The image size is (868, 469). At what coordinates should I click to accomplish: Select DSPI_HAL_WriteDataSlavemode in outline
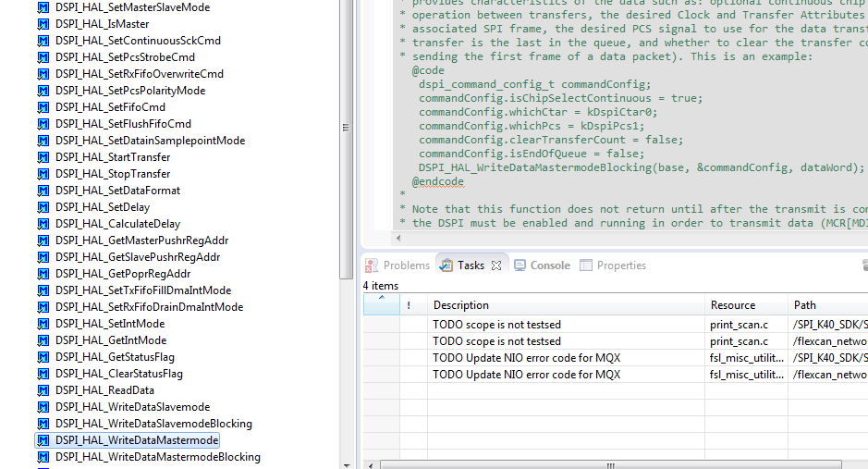132,407
